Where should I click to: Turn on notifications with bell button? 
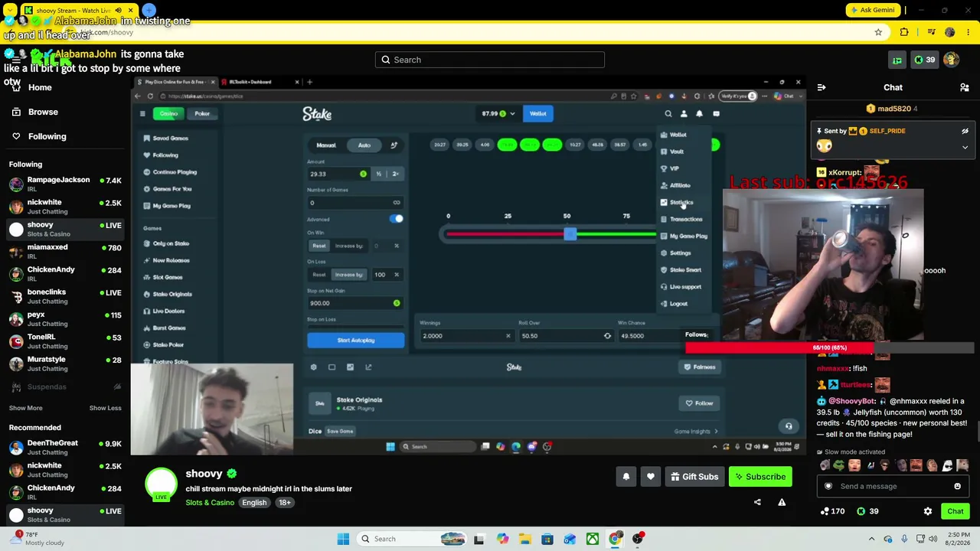coord(626,477)
